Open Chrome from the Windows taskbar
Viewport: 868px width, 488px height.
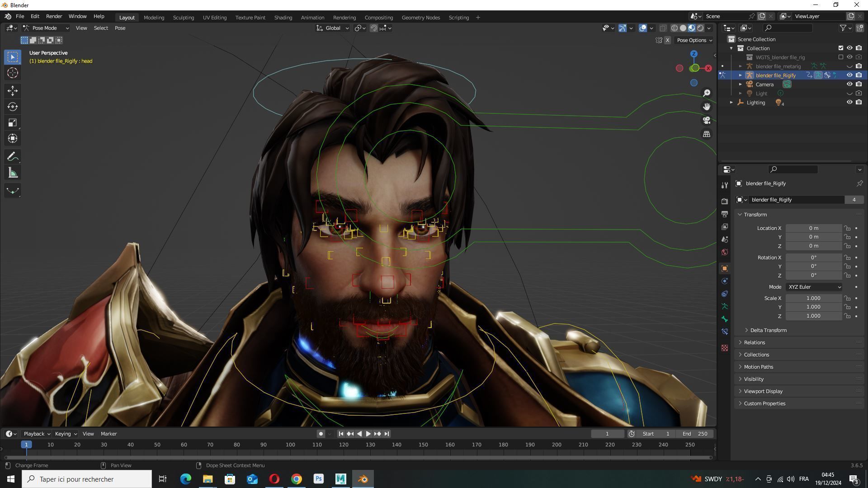tap(297, 479)
